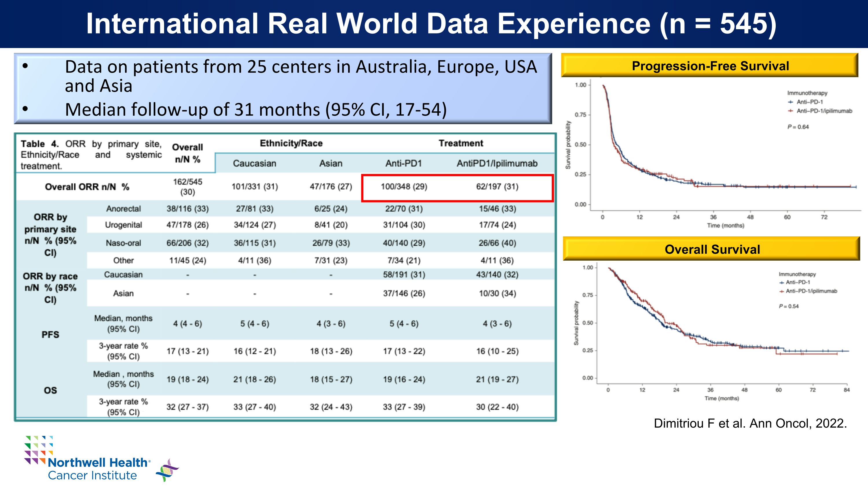Image resolution: width=868 pixels, height=488 pixels.
Task: Click the cell '100/348 (29)'
Action: click(x=404, y=187)
